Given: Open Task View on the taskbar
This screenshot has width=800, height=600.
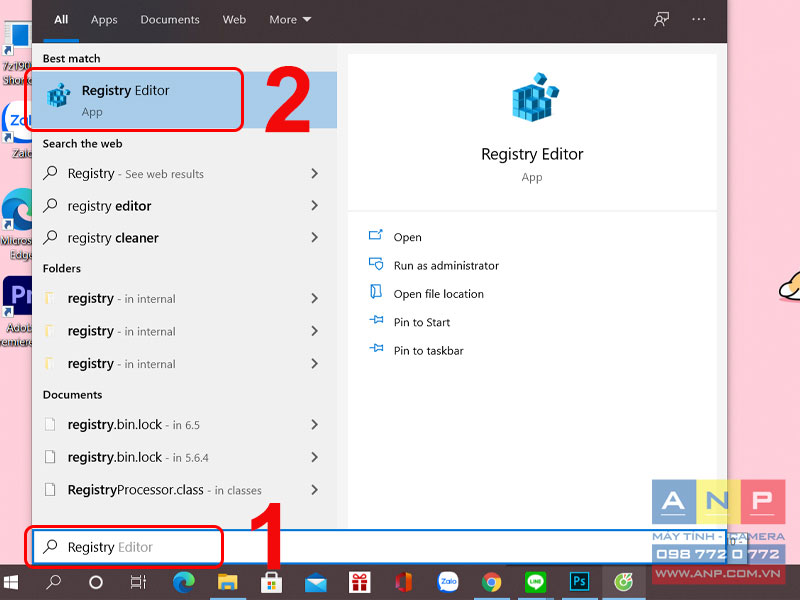Looking at the screenshot, I should click(x=138, y=582).
